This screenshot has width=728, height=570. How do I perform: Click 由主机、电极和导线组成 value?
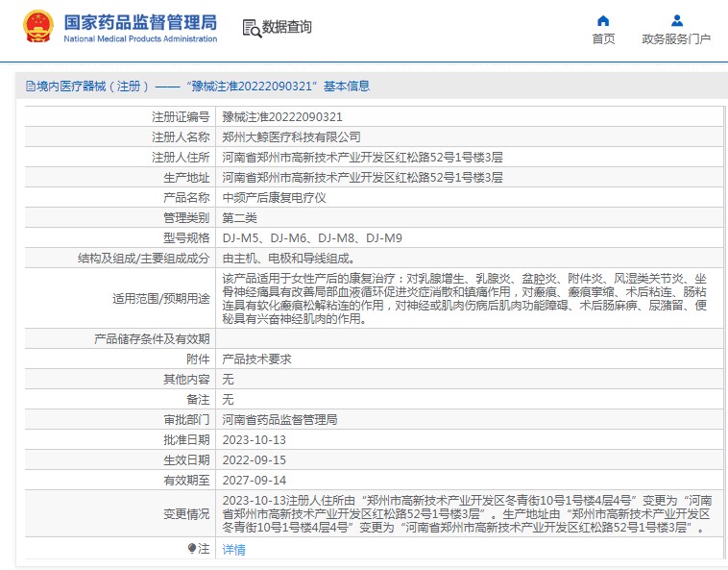click(x=288, y=259)
